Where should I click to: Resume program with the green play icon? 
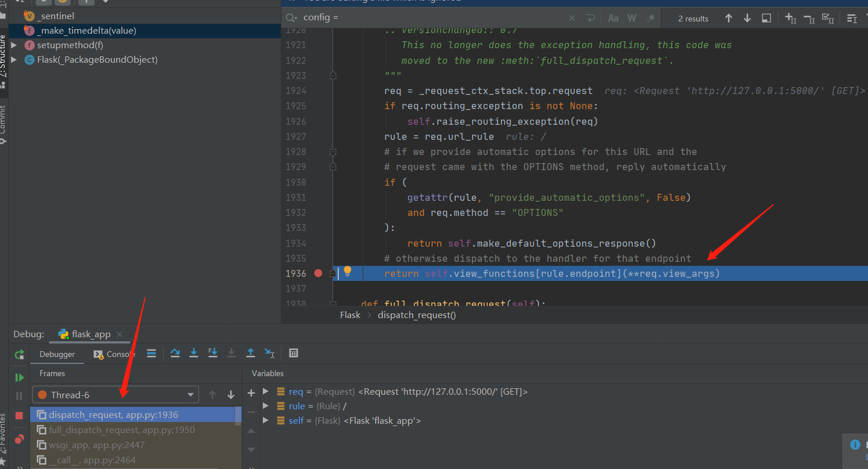[19, 377]
